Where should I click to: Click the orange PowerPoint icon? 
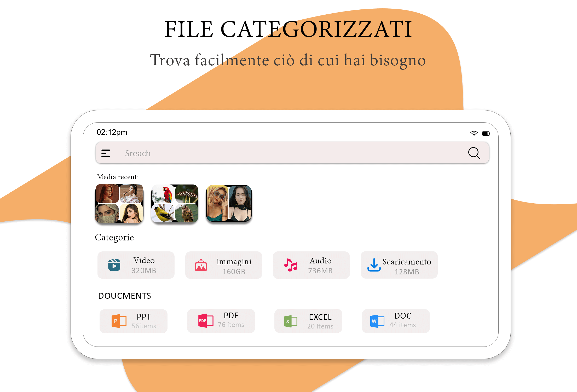[x=119, y=321]
